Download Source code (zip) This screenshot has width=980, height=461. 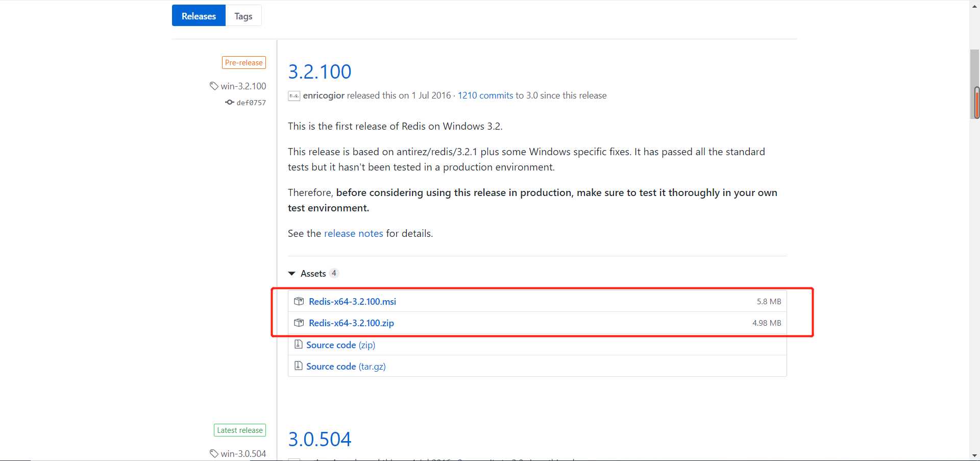[340, 345]
